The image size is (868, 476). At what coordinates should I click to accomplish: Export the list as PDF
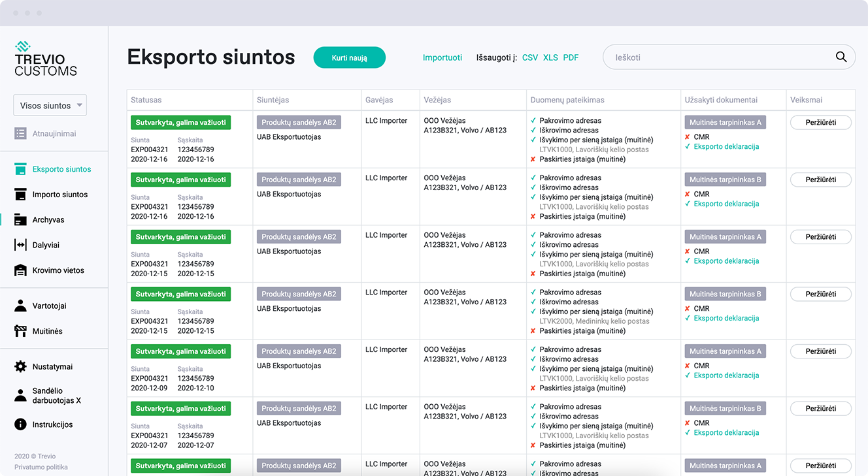(x=571, y=57)
